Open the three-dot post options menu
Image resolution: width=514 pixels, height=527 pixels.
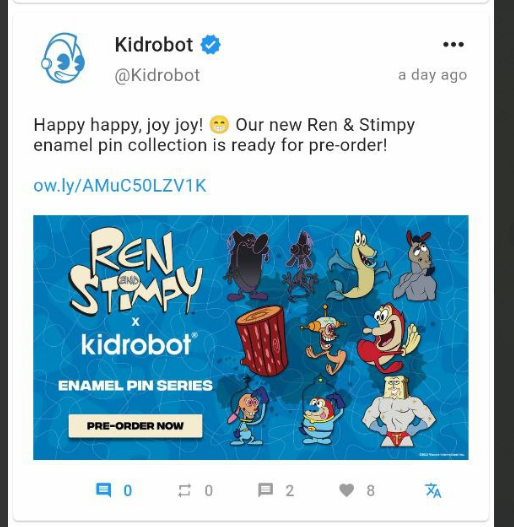[453, 44]
